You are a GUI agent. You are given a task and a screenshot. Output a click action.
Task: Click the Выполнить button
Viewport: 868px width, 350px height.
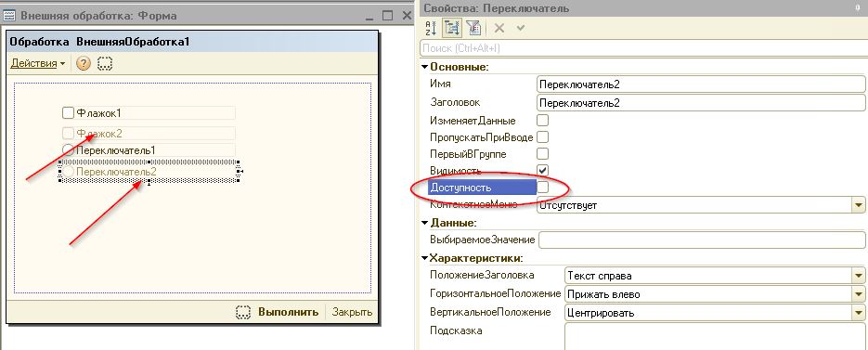coord(288,312)
